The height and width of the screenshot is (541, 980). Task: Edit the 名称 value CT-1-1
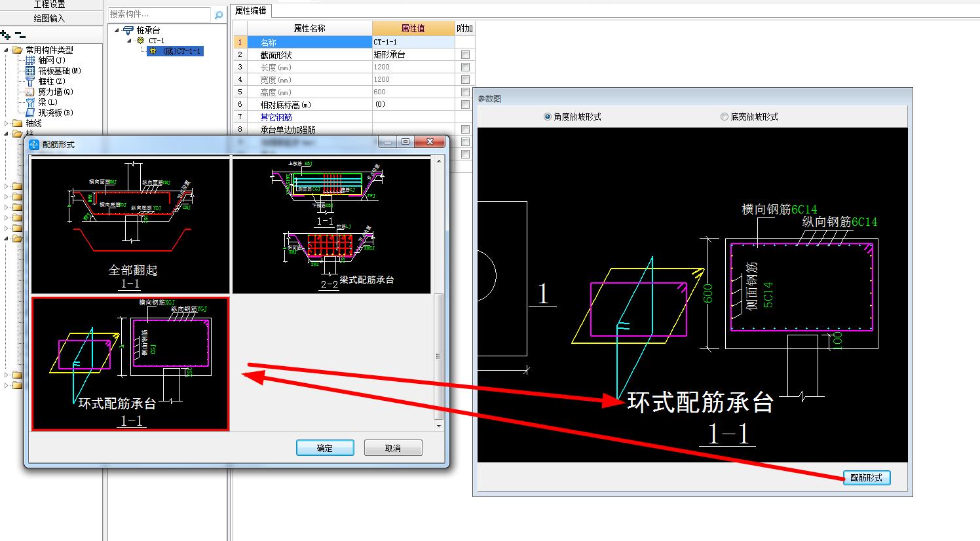[x=413, y=42]
